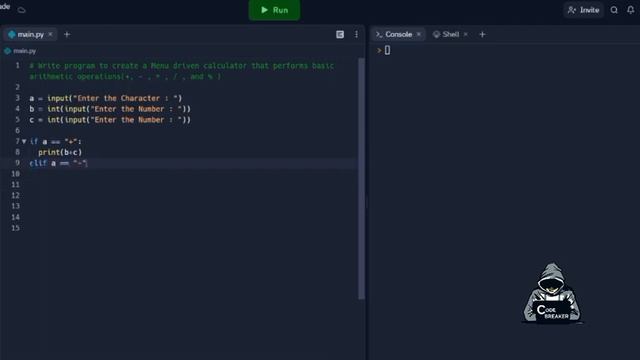Click the comment text on line 1
The width and height of the screenshot is (640, 360).
pyautogui.click(x=182, y=71)
